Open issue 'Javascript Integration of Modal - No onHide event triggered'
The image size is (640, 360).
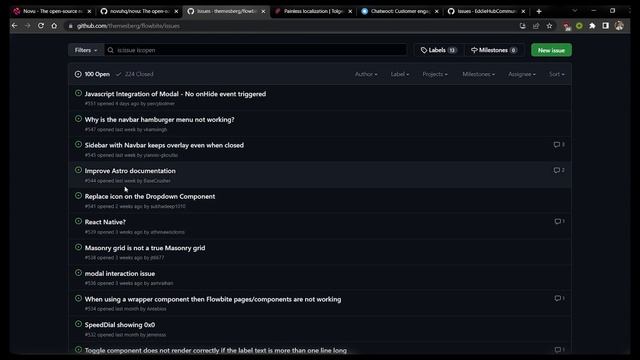pos(175,94)
